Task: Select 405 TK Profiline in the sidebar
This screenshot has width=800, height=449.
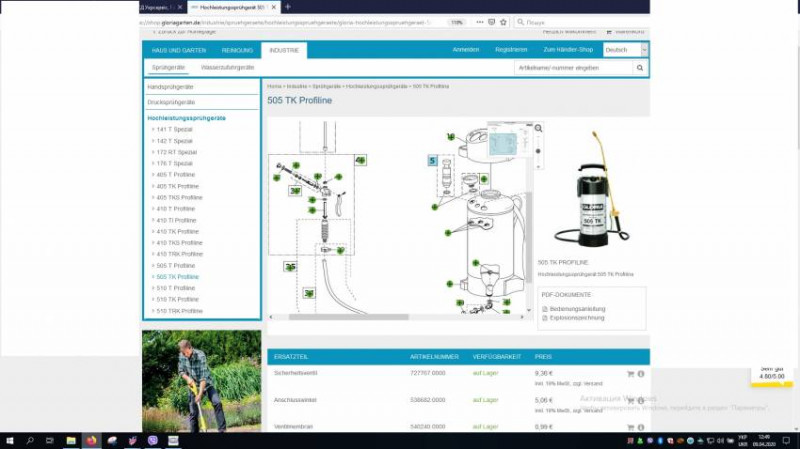Action: click(x=177, y=186)
